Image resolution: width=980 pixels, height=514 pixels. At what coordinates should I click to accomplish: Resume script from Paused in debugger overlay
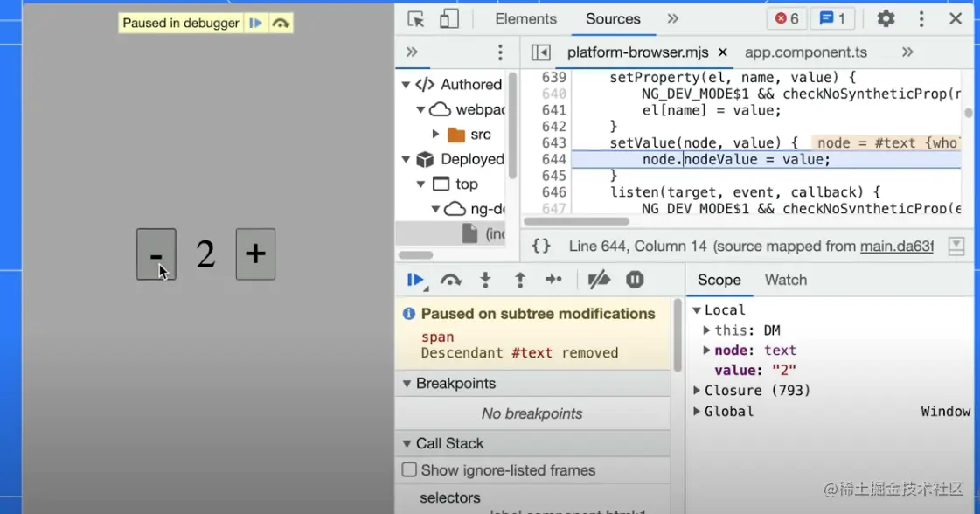[x=255, y=23]
